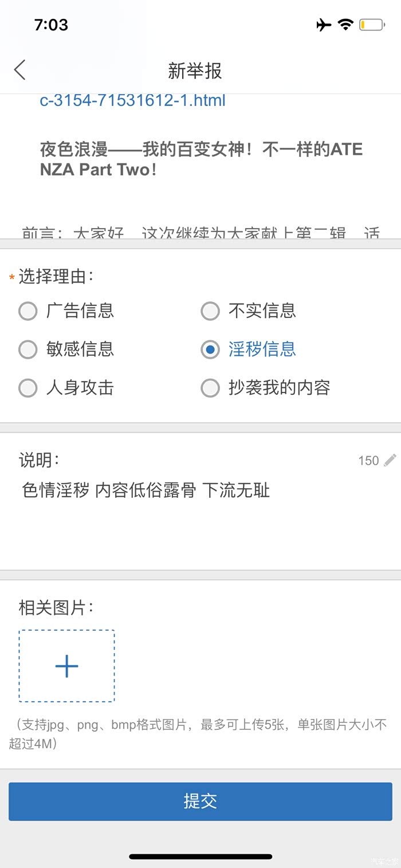The width and height of the screenshot is (401, 868).
Task: Tap the reported post title text
Action: pos(200,159)
